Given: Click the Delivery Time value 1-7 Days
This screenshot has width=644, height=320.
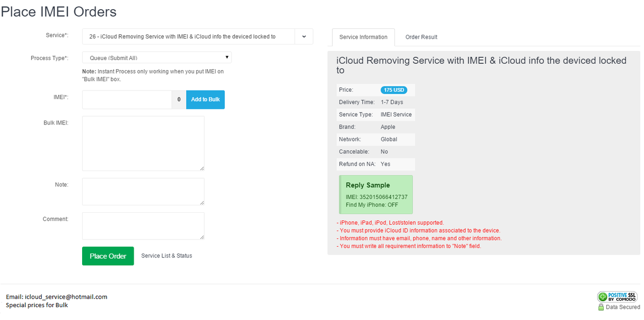Looking at the screenshot, I should click(x=392, y=102).
